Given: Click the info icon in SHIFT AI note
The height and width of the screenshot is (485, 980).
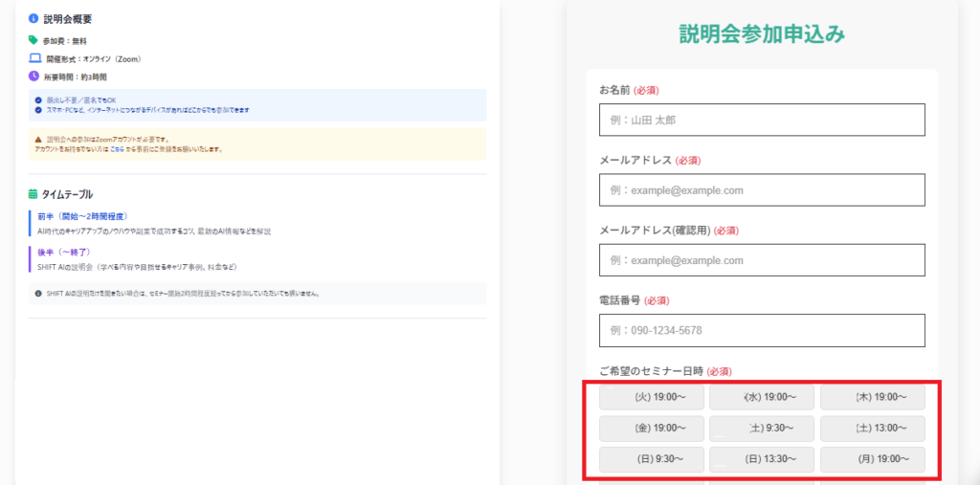Looking at the screenshot, I should [38, 293].
